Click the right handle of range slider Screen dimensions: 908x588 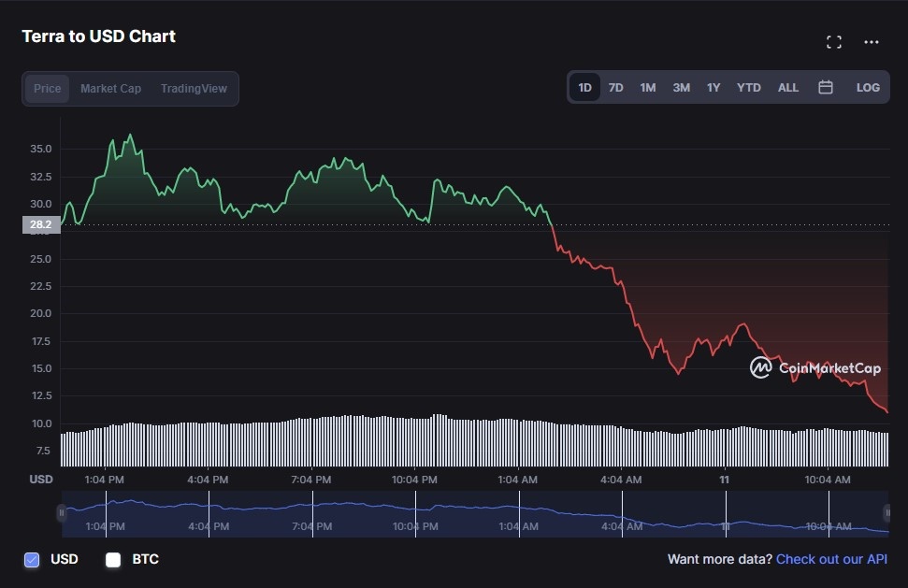[x=887, y=512]
